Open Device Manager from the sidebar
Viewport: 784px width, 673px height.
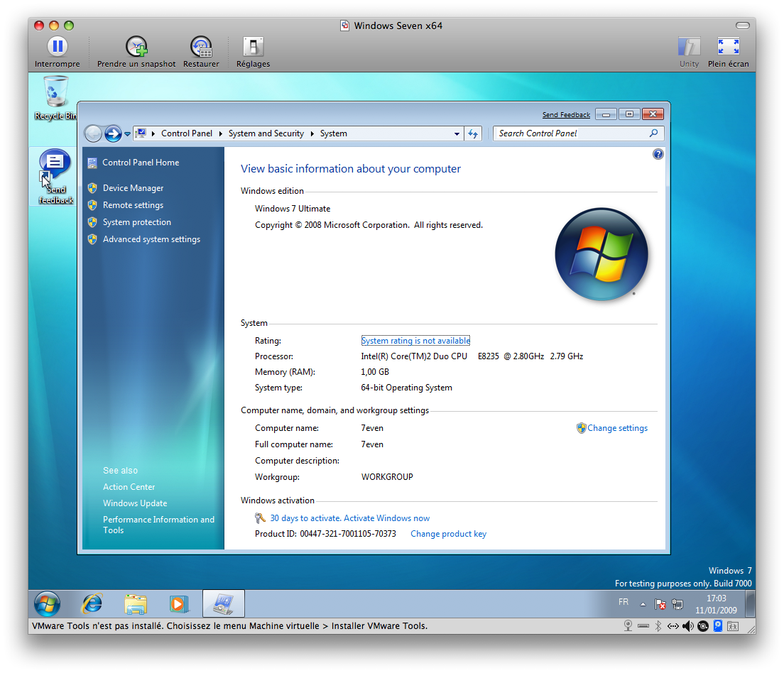tap(133, 188)
